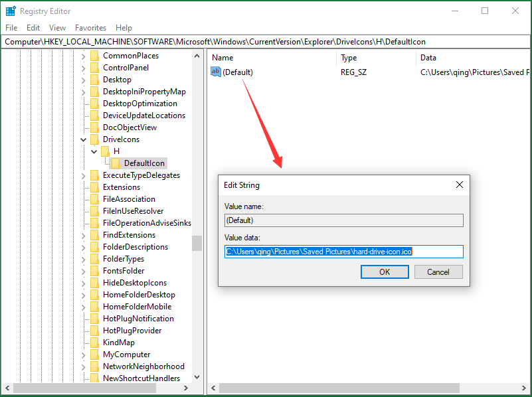Image resolution: width=532 pixels, height=397 pixels.
Task: Collapse the H subkey
Action: point(94,151)
